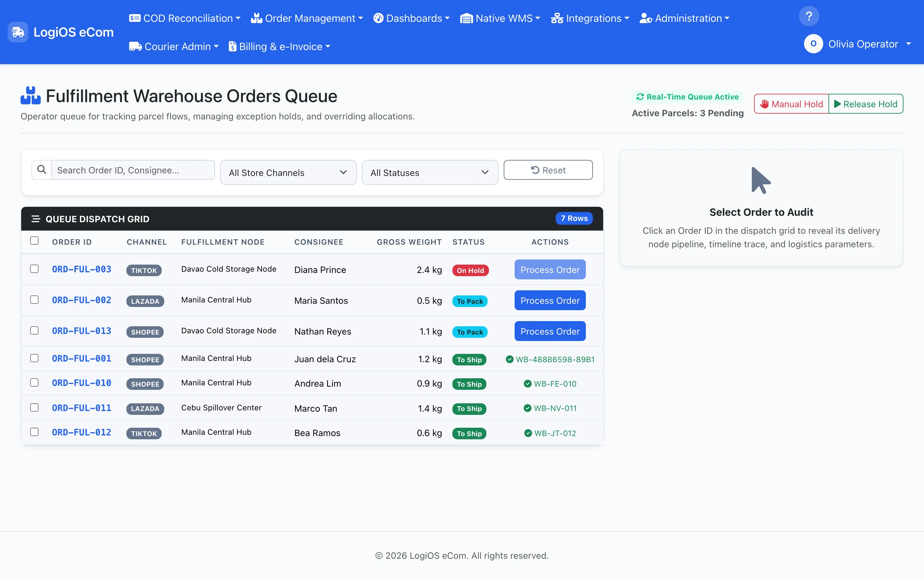Tick the checkbox for ORD-FUL-013
The image size is (924, 578).
(x=34, y=330)
